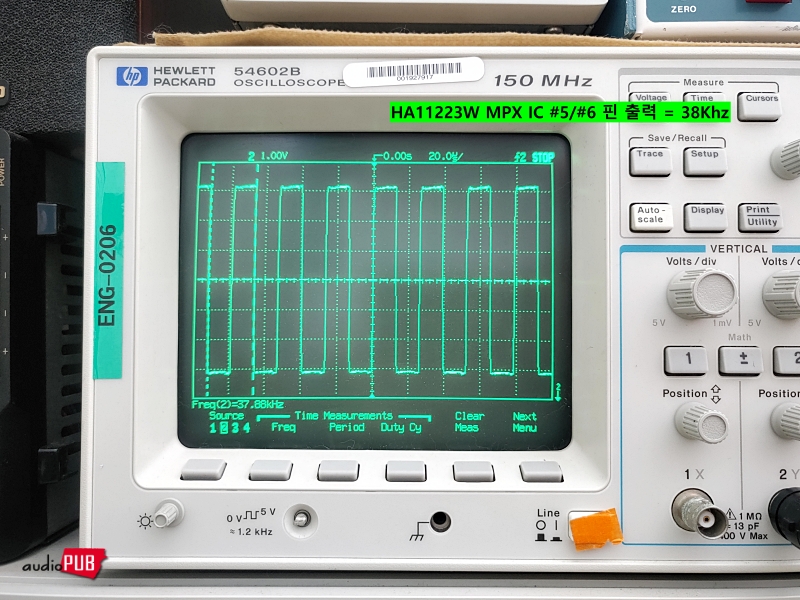The image size is (800, 600).
Task: Select channel 1 vertical button
Action: (686, 360)
